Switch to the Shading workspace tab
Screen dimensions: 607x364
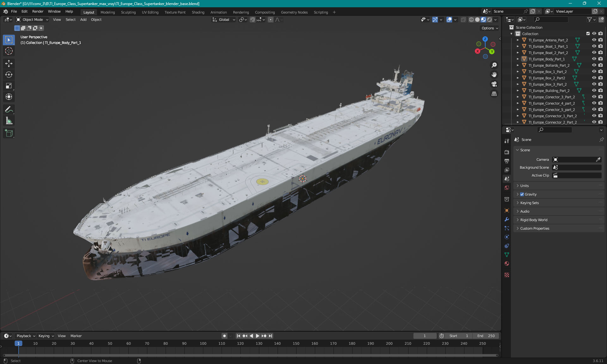[198, 12]
